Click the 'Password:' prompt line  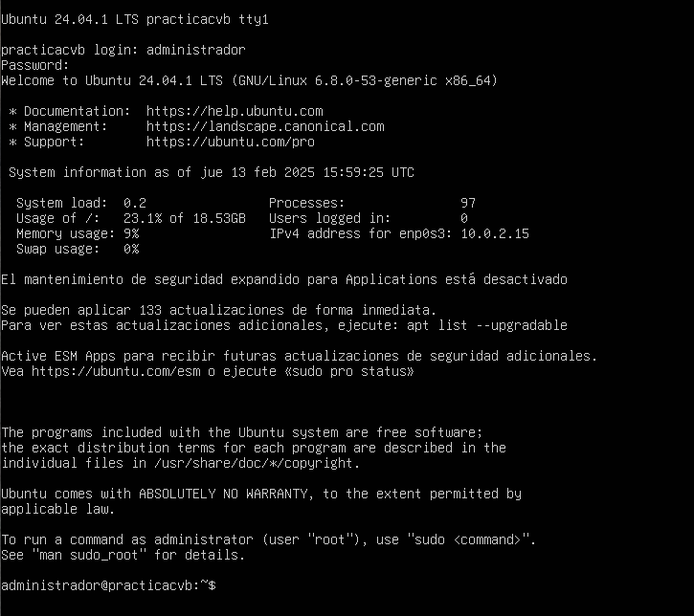(35, 65)
